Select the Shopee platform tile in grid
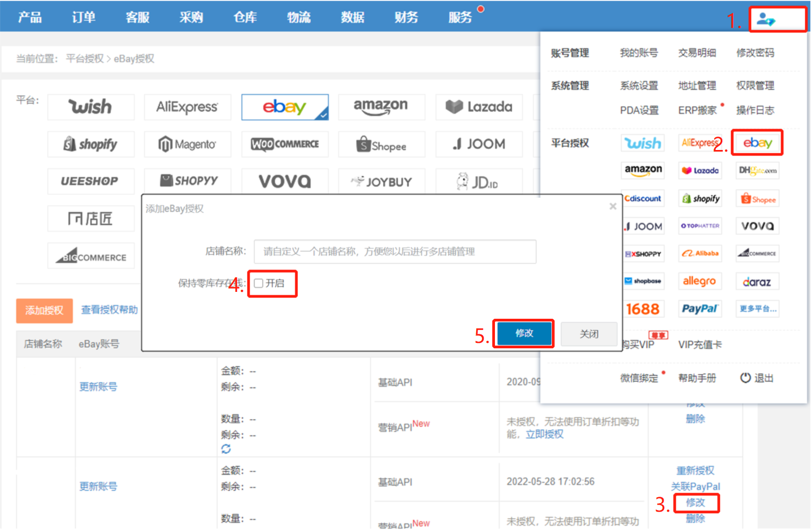The height and width of the screenshot is (530, 812). point(382,144)
